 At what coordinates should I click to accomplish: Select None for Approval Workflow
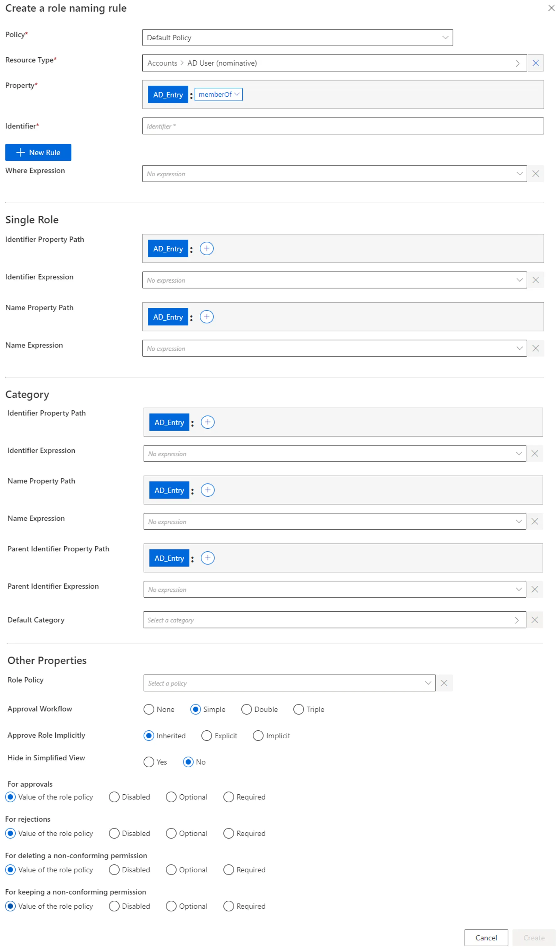tap(149, 709)
